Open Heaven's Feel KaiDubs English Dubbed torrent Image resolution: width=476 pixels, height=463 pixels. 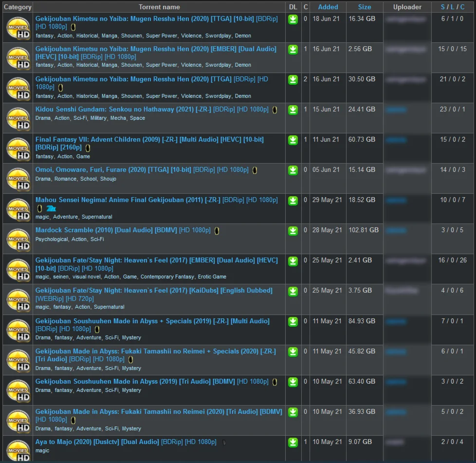point(154,295)
